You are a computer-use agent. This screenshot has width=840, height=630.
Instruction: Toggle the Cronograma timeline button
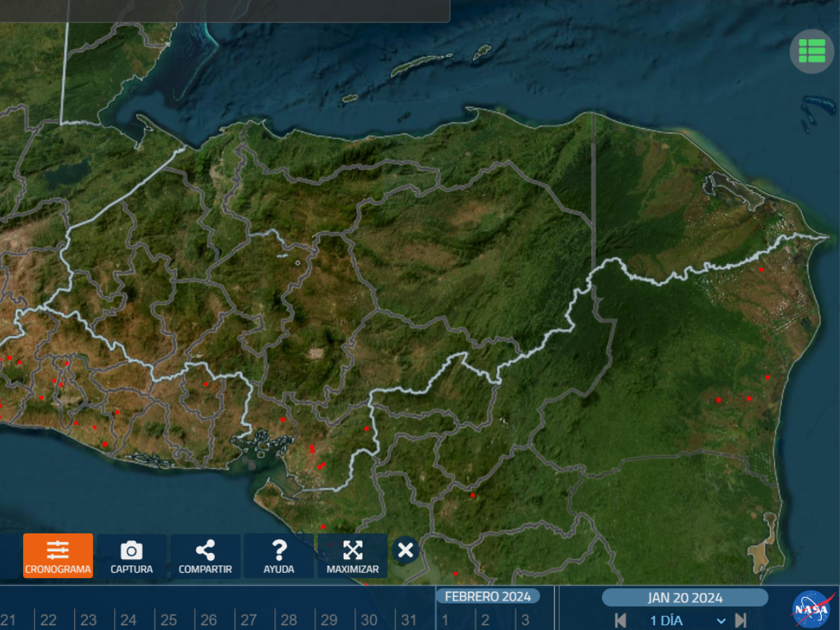coord(58,556)
